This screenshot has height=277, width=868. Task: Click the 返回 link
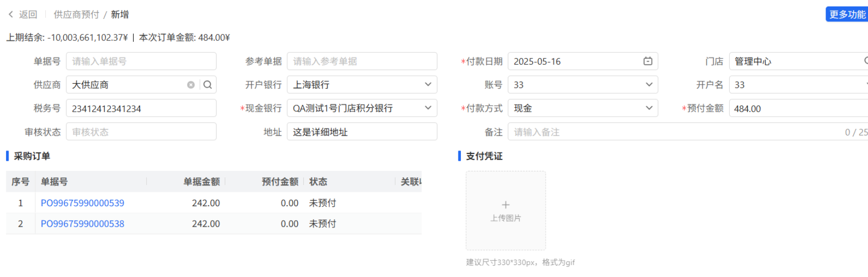[28, 14]
